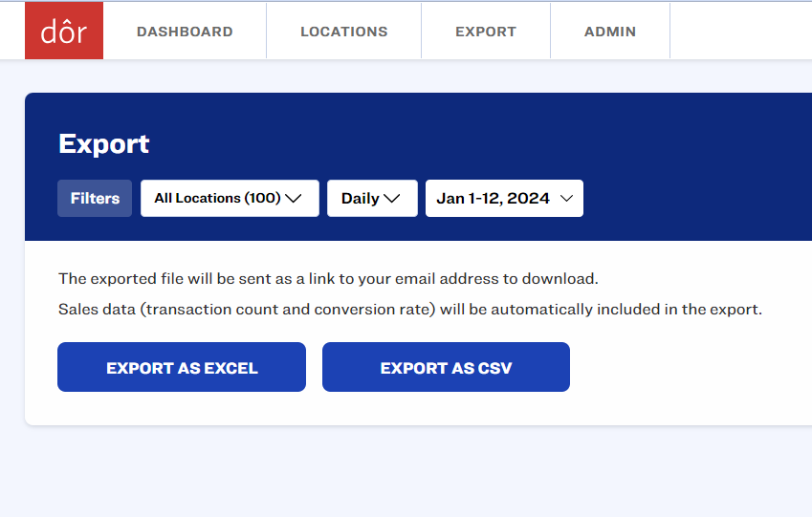The image size is (812, 517).
Task: Click Export as CSV button
Action: (x=446, y=368)
